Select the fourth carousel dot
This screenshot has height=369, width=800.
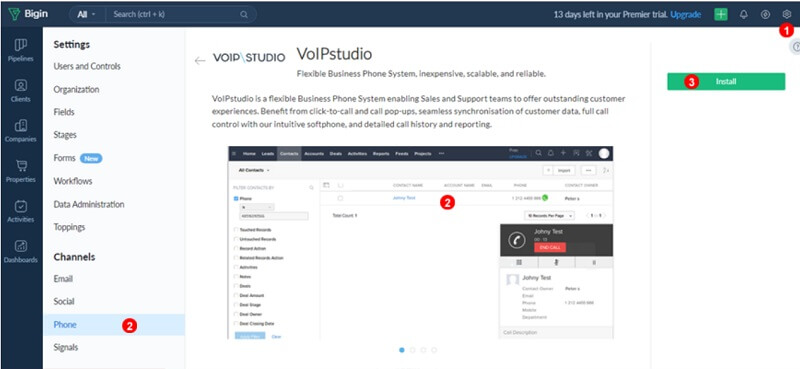(434, 350)
